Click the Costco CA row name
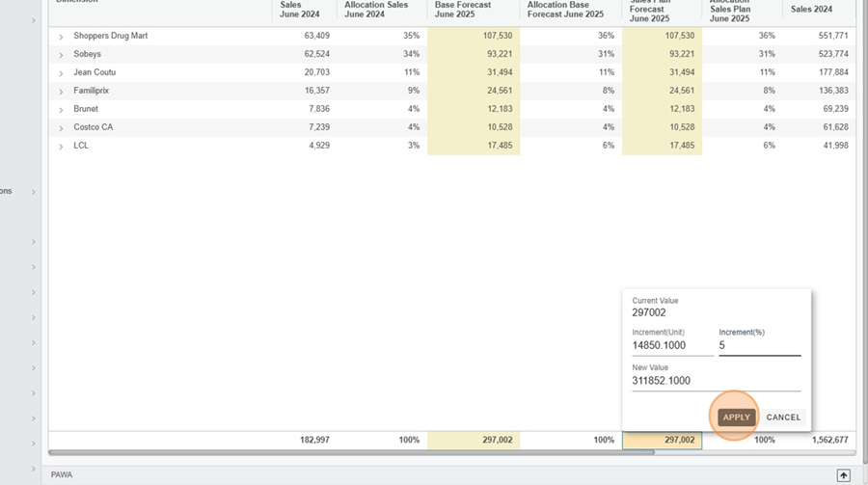The width and height of the screenshot is (868, 485). click(93, 126)
